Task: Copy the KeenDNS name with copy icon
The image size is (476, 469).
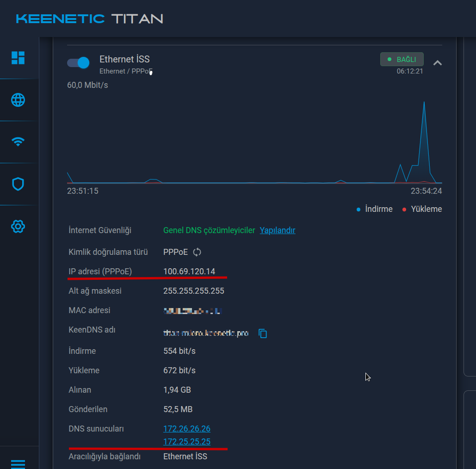Action: 263,333
